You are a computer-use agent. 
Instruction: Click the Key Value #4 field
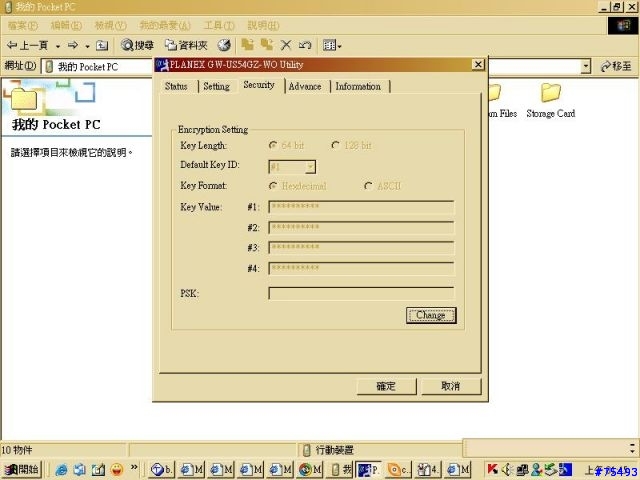361,268
